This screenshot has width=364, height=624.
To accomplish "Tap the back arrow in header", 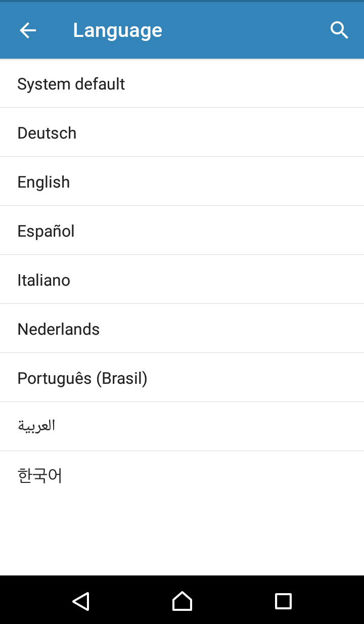I will pyautogui.click(x=28, y=30).
